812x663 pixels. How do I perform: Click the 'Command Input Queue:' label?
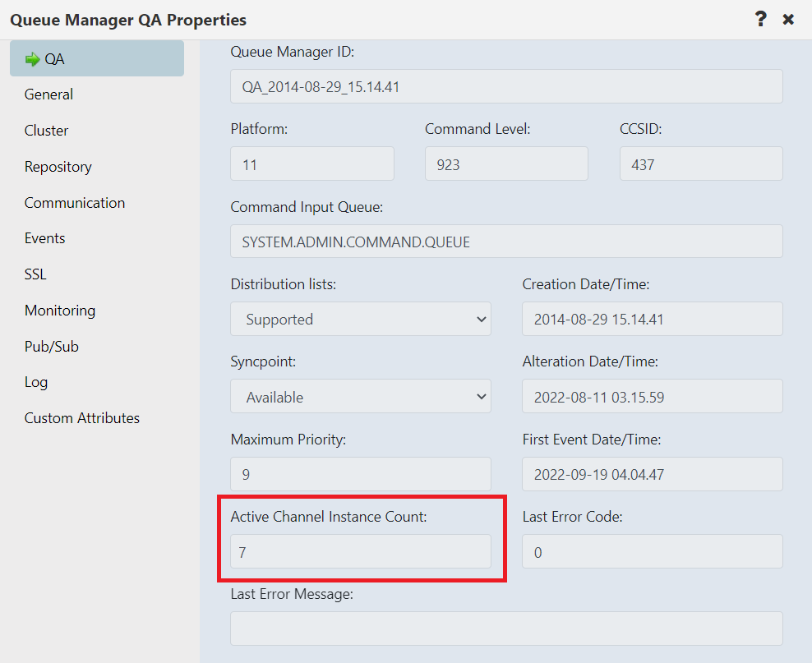click(x=307, y=207)
